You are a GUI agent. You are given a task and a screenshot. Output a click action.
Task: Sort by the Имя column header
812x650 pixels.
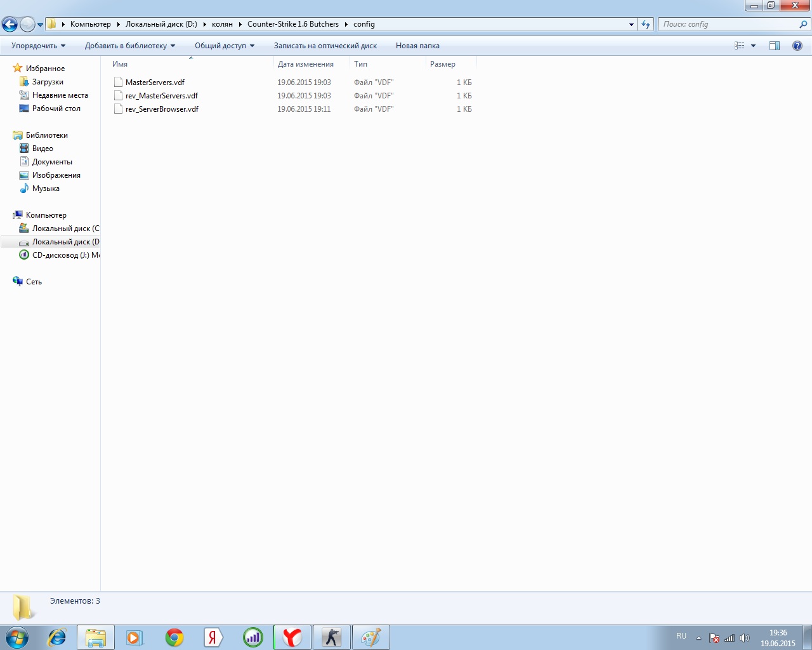190,64
